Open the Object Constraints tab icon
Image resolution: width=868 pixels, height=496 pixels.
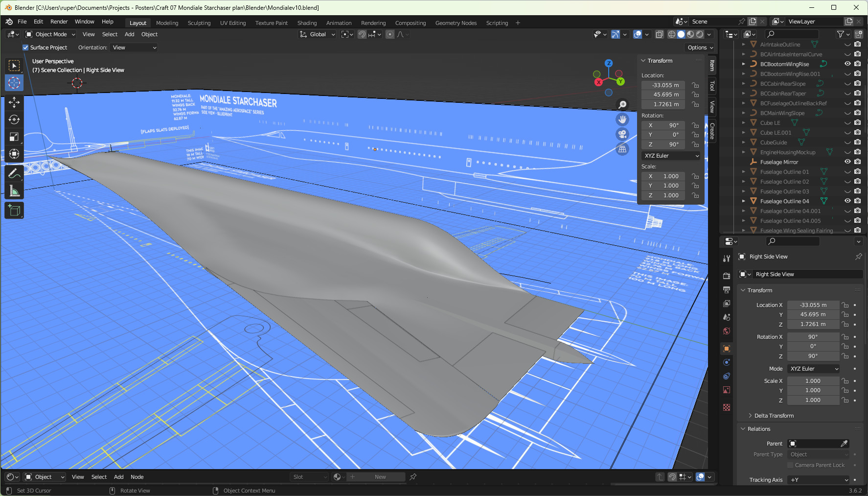tap(727, 376)
